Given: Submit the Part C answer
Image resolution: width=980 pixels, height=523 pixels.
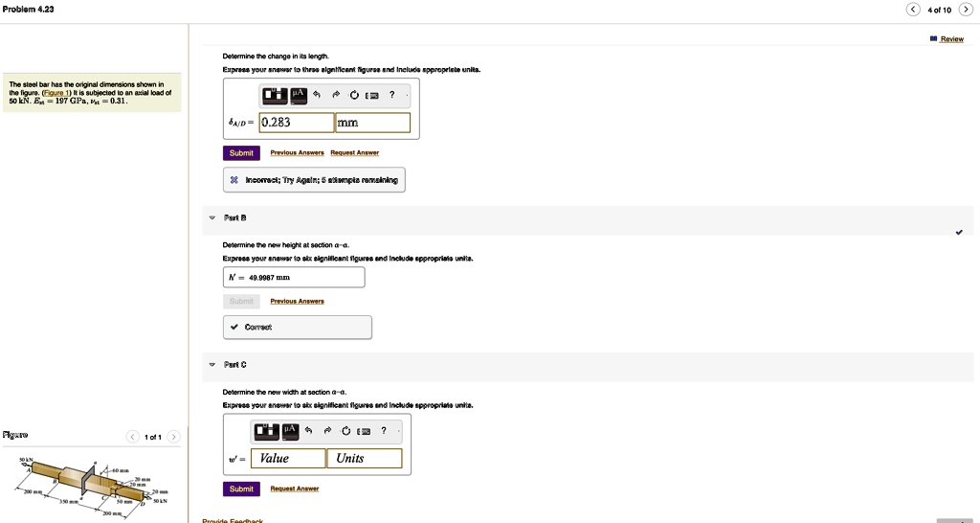Looking at the screenshot, I should (x=241, y=489).
